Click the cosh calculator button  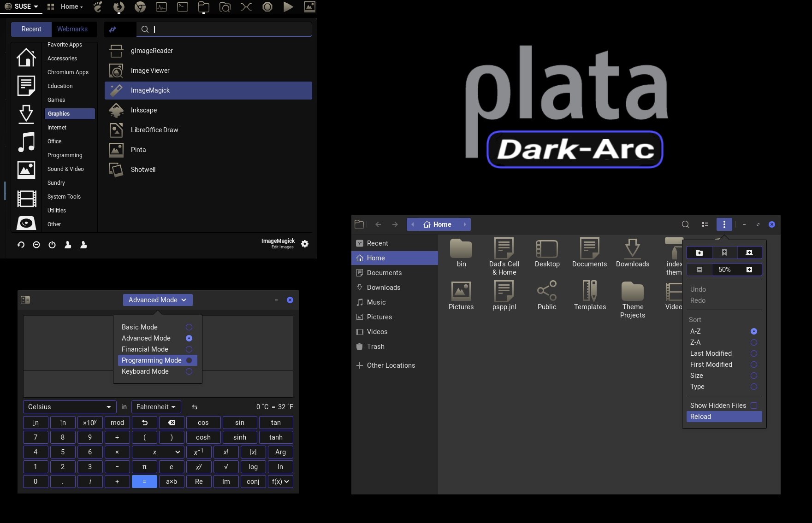click(x=203, y=437)
